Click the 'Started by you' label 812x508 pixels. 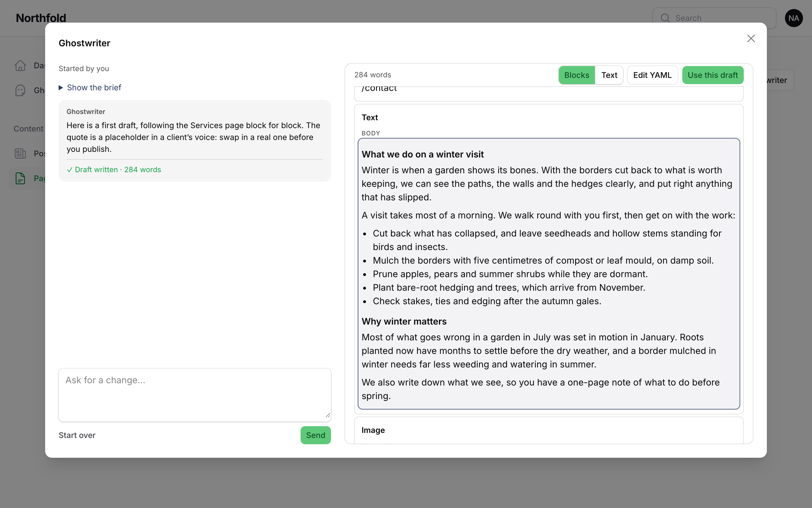(x=83, y=69)
